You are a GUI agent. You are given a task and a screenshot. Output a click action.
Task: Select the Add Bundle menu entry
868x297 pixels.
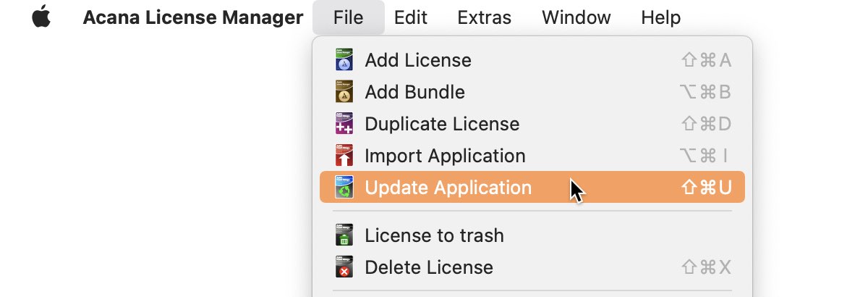click(532, 92)
